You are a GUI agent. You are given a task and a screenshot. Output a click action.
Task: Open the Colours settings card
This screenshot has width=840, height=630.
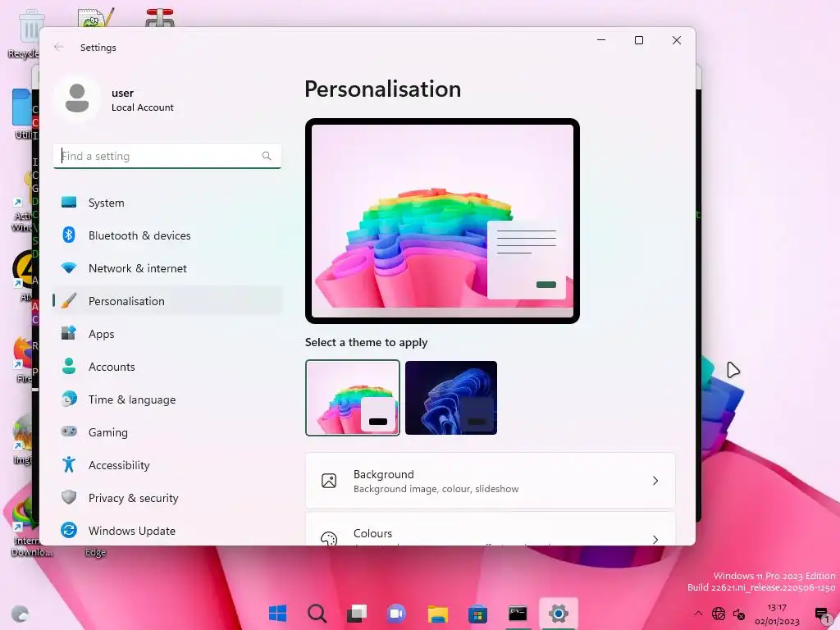click(x=491, y=529)
